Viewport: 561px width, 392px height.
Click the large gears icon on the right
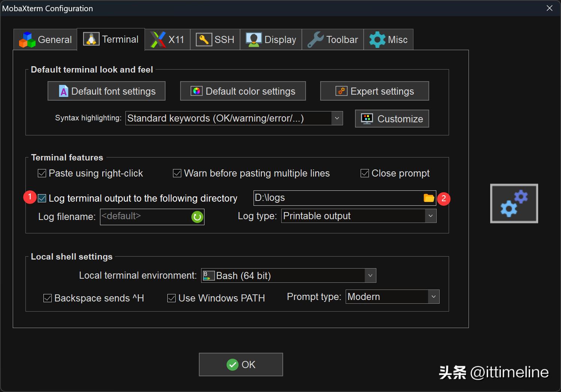tap(514, 203)
